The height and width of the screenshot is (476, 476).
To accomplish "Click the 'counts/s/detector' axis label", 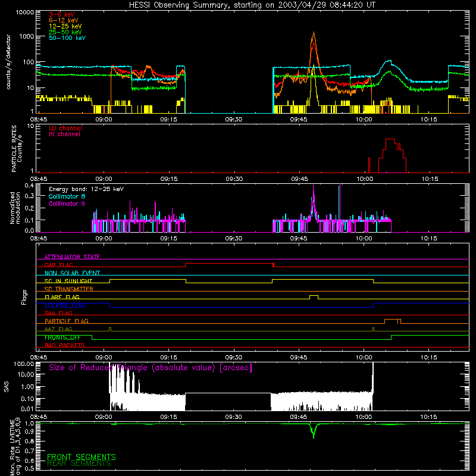I will 8,62.
